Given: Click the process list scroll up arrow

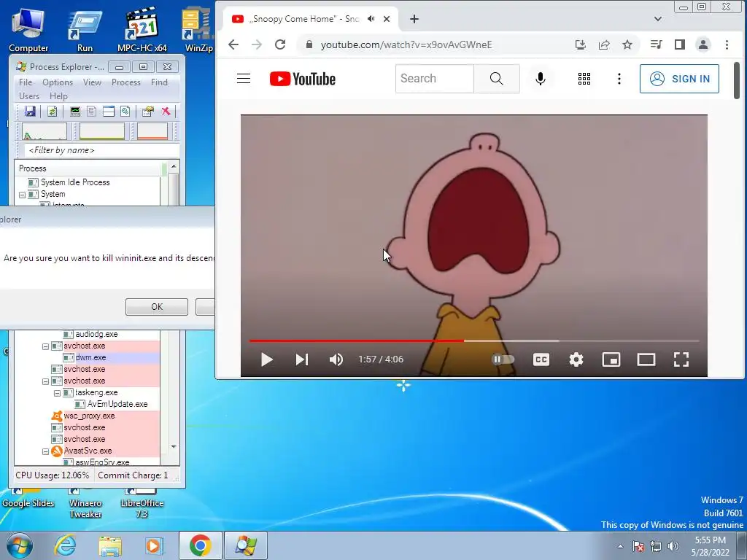Looking at the screenshot, I should pos(174,166).
